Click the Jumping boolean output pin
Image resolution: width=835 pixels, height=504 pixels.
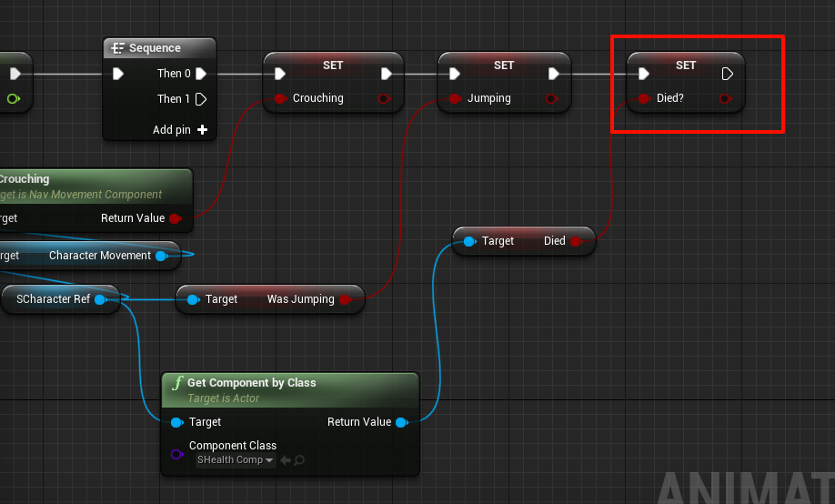pos(552,98)
